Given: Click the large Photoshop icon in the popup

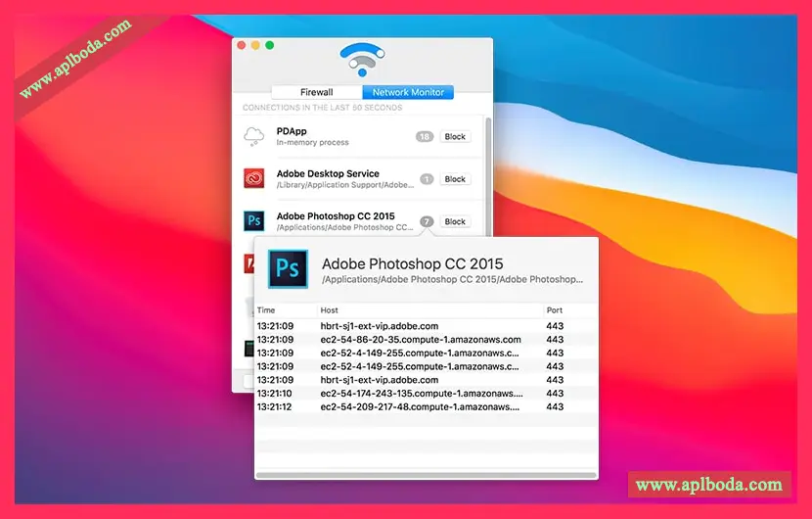Looking at the screenshot, I should pyautogui.click(x=288, y=269).
